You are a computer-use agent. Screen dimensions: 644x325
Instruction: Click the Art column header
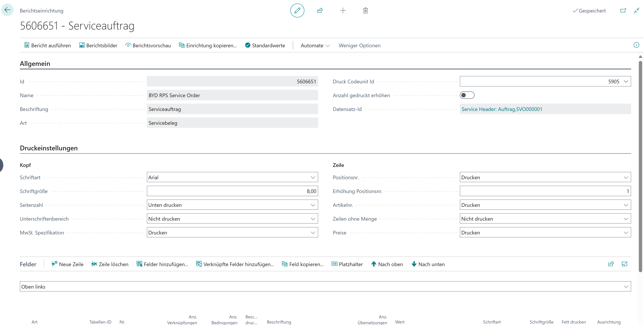click(35, 322)
